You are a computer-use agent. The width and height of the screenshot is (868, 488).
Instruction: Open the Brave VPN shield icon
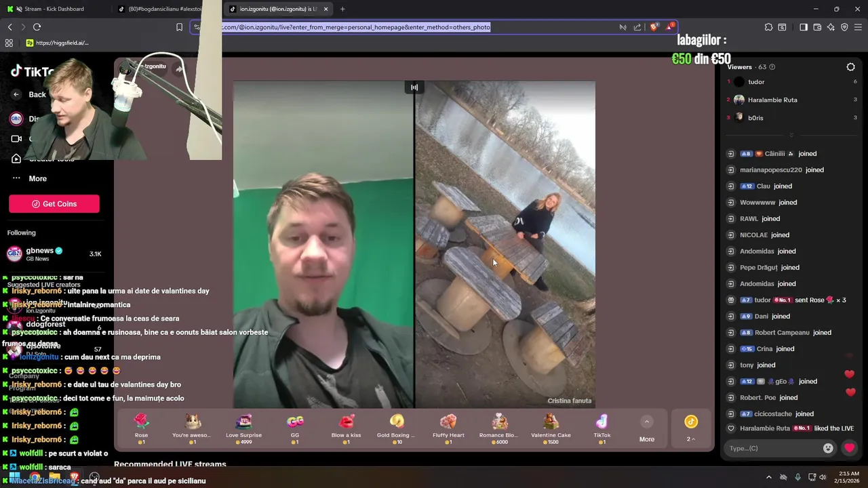[844, 27]
